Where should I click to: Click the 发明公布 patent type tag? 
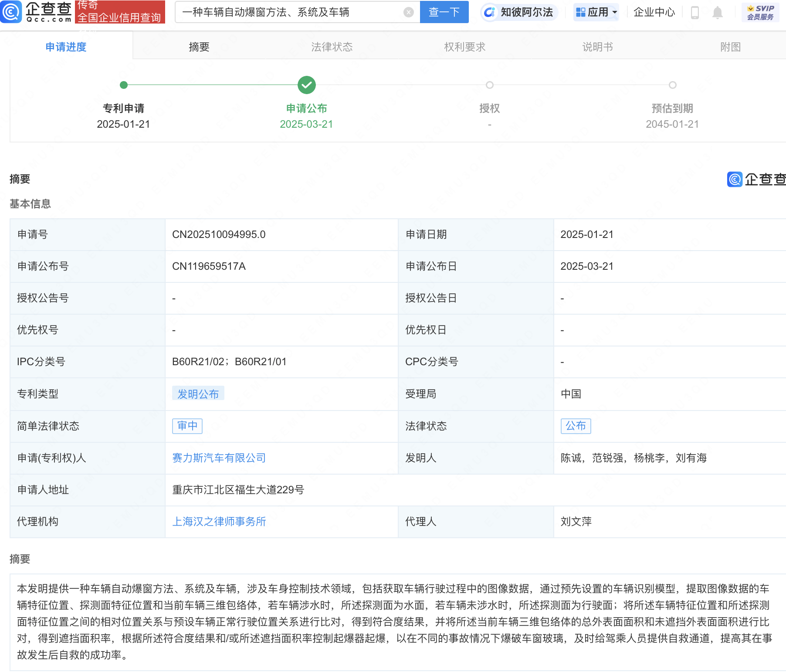pos(198,394)
